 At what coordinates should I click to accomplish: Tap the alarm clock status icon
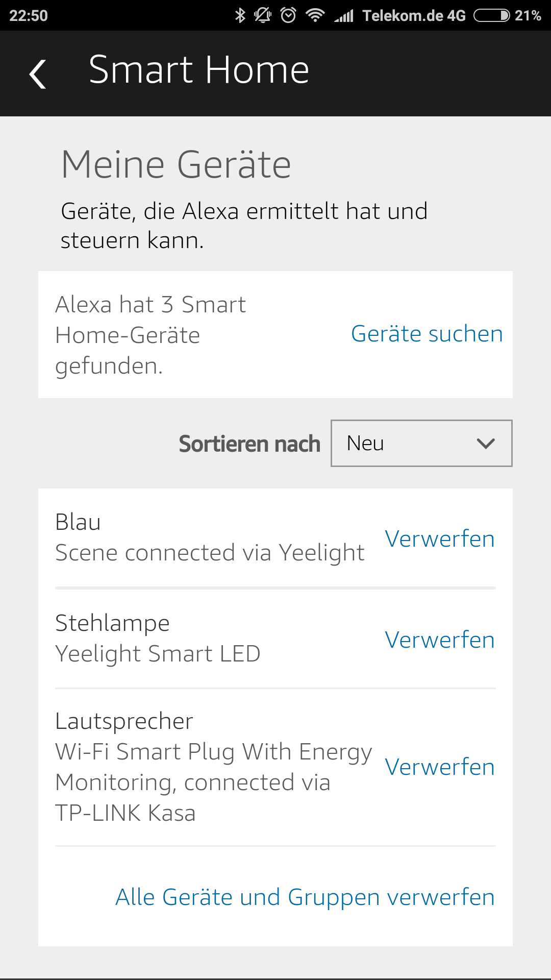tap(288, 15)
